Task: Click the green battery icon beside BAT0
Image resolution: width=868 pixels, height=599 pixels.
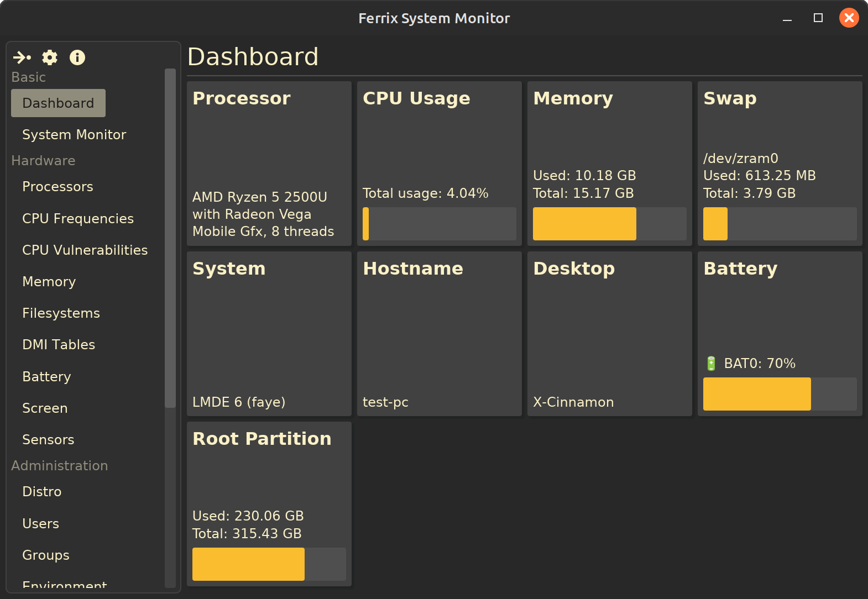Action: click(711, 364)
